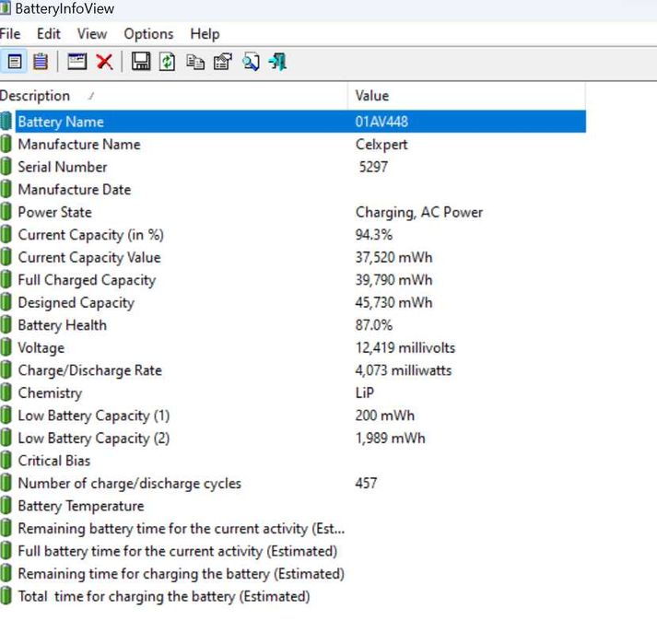Select the Remaining time for charging row
The width and height of the screenshot is (657, 644).
pos(293,574)
